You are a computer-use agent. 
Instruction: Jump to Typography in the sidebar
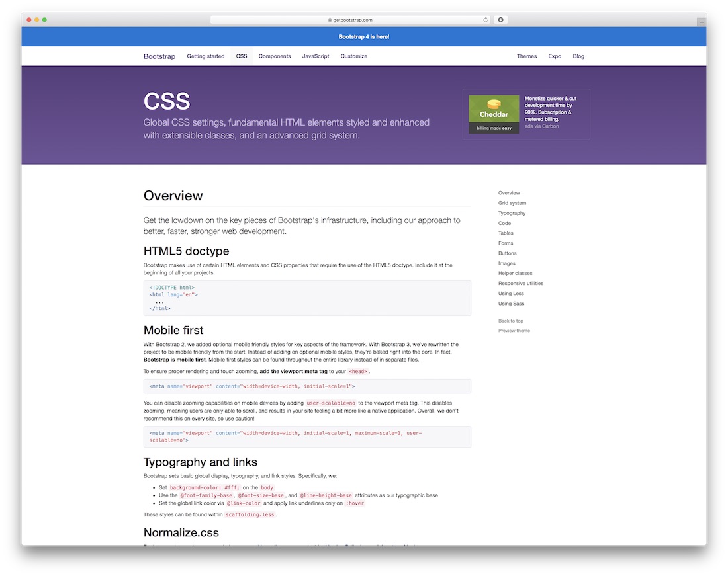[x=512, y=214]
